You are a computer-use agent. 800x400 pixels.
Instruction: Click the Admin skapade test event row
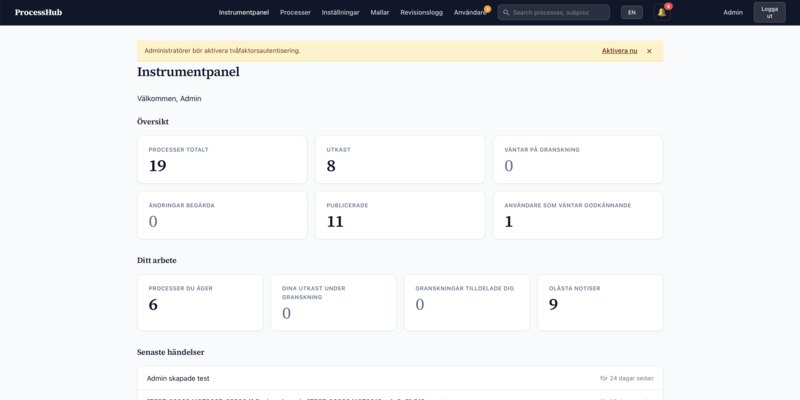click(400, 379)
